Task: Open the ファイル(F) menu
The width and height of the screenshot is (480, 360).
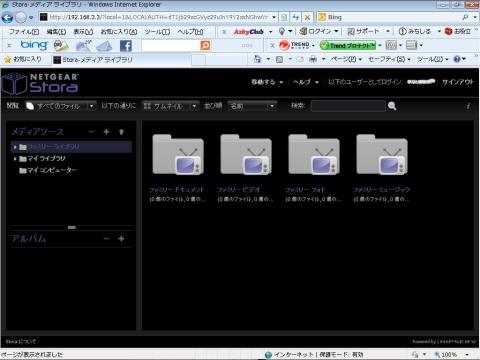Action: coord(24,32)
